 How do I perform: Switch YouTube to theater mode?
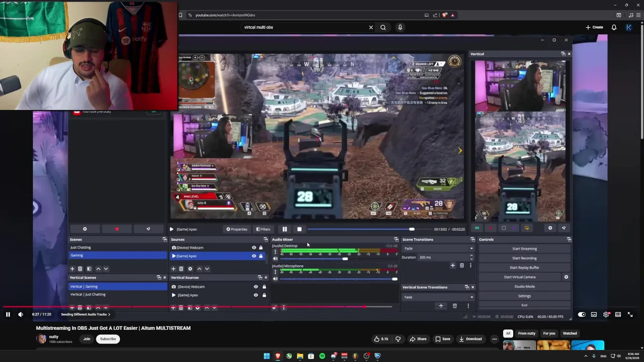click(618, 314)
